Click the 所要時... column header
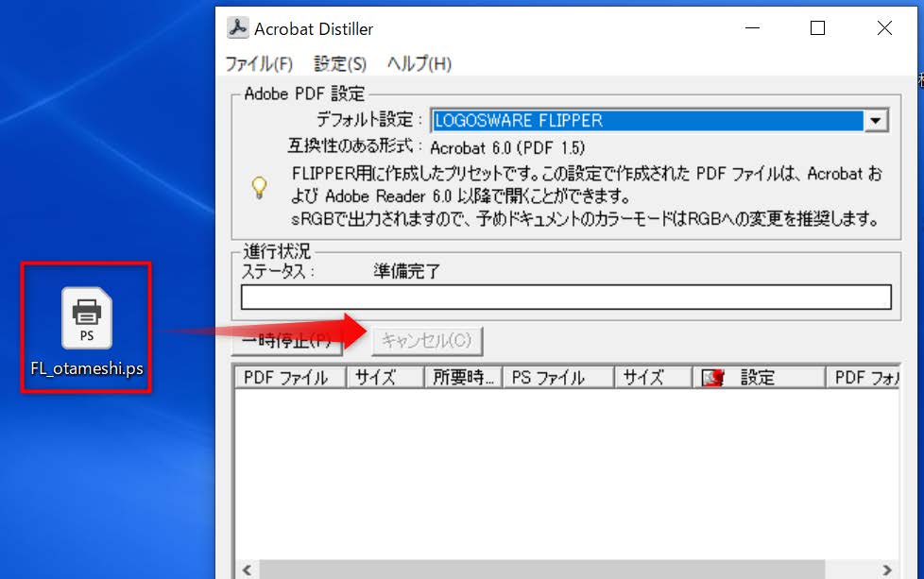Viewport: 924px width, 579px height. click(463, 378)
